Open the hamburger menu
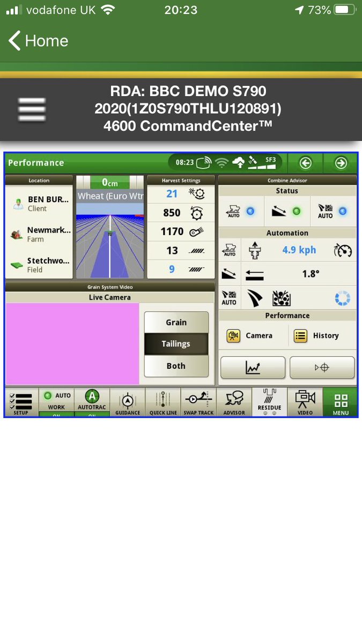This screenshot has width=362, height=644. [x=32, y=109]
